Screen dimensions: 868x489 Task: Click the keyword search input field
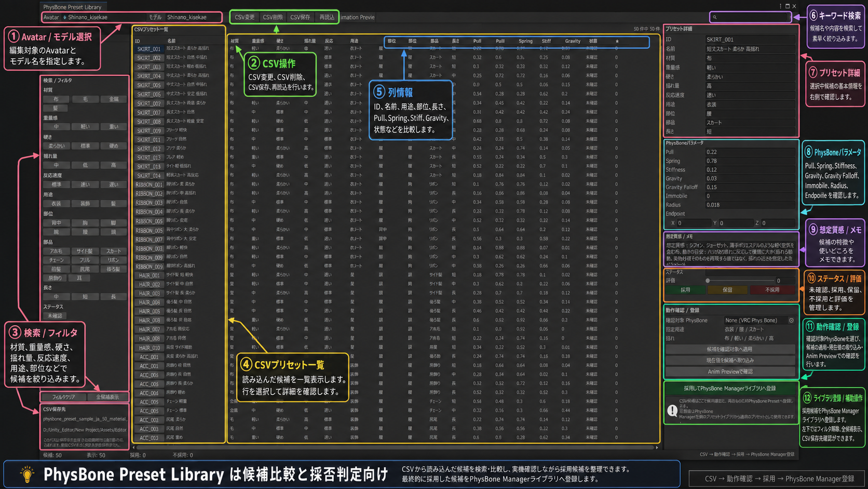pyautogui.click(x=751, y=17)
